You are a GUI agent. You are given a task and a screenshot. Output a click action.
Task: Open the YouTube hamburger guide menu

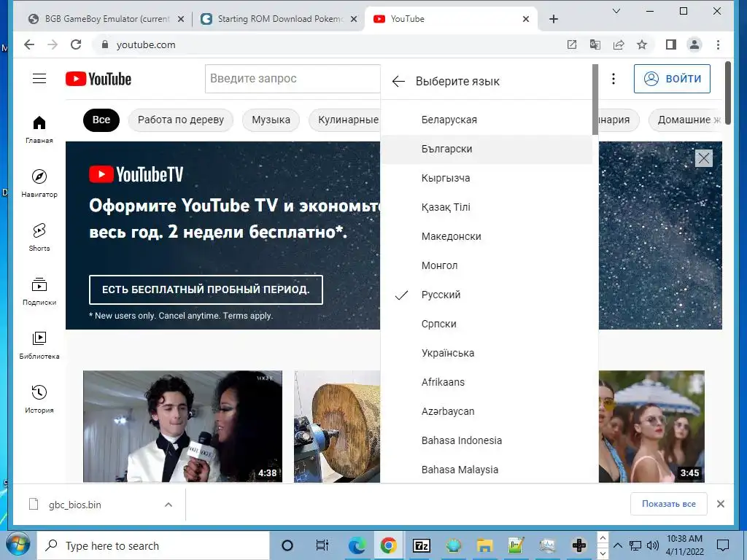(39, 79)
